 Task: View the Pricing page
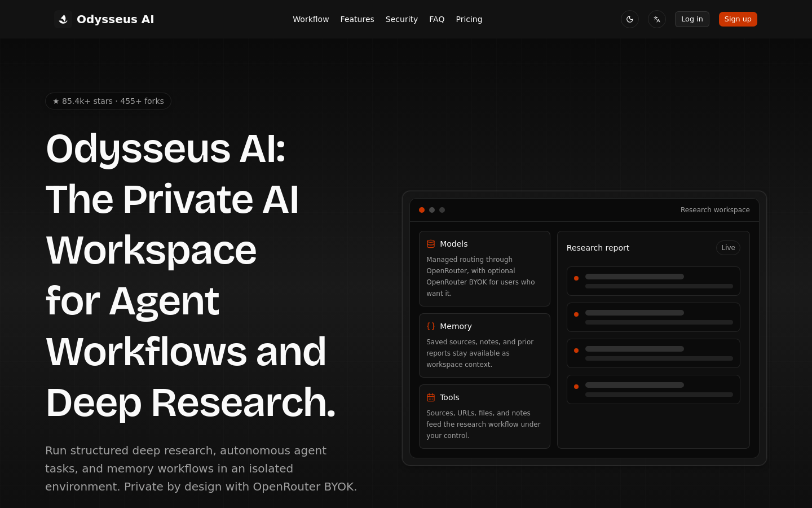469,19
